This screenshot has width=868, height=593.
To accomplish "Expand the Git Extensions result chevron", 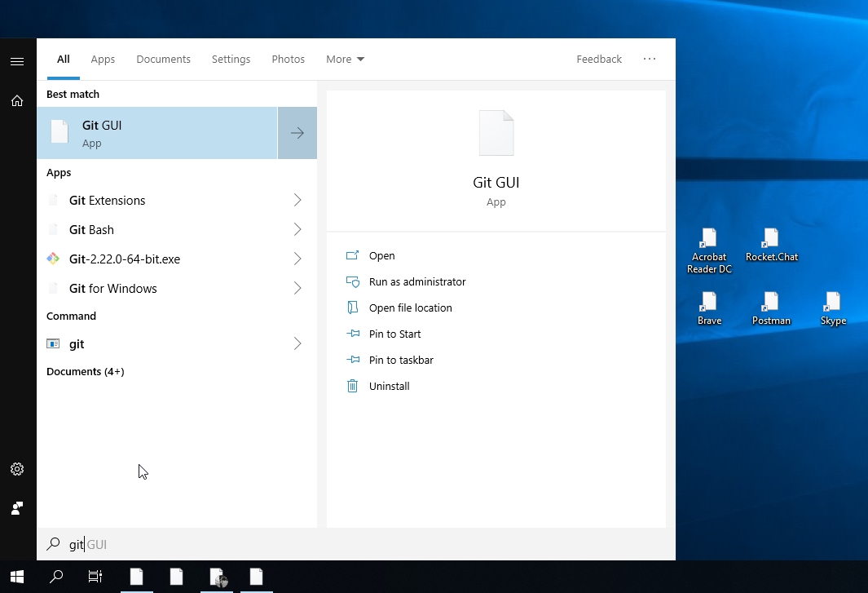I will point(297,200).
